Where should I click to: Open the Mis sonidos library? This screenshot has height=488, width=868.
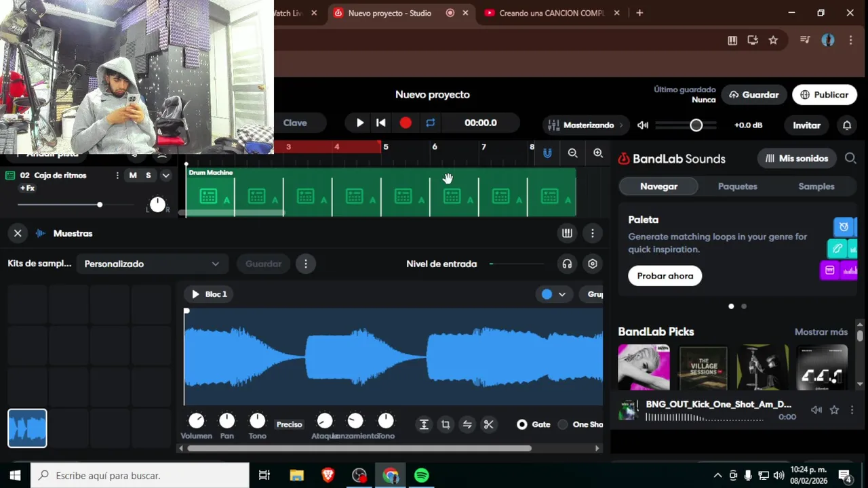797,159
